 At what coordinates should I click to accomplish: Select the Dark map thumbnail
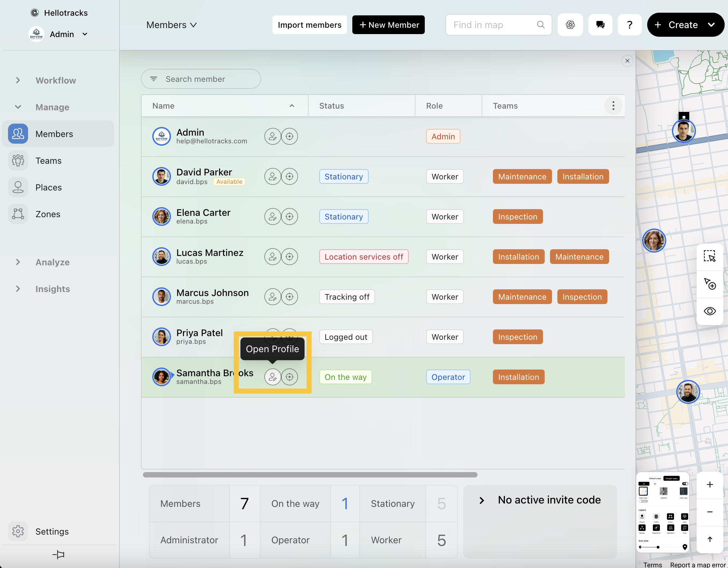(684, 491)
